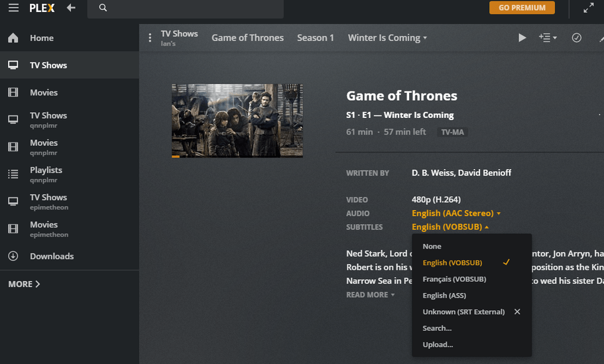This screenshot has height=364, width=604.
Task: Click the Game of Thrones title heading
Action: 401,95
